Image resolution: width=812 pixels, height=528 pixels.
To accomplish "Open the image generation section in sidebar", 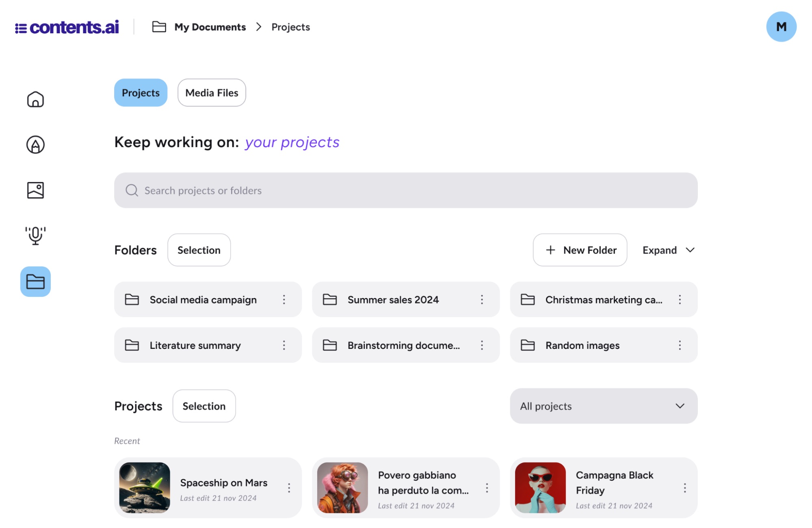I will 35,190.
